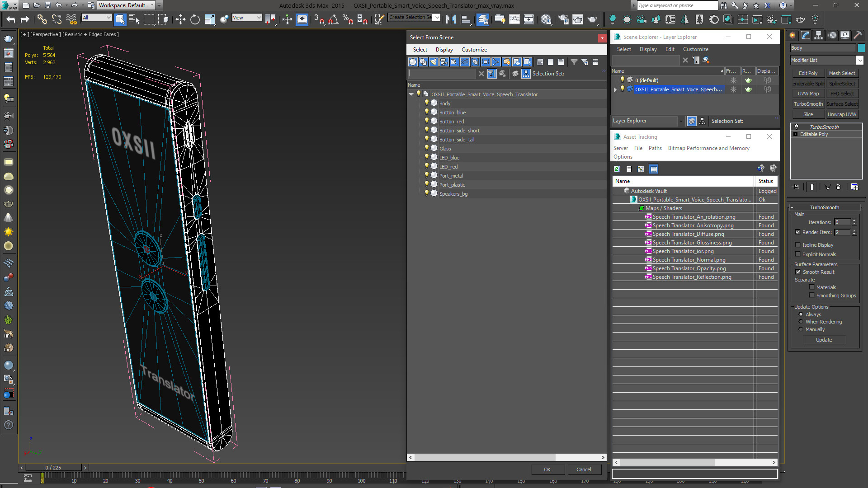
Task: Open Edit menu in Scene Explorer
Action: pyautogui.click(x=670, y=49)
